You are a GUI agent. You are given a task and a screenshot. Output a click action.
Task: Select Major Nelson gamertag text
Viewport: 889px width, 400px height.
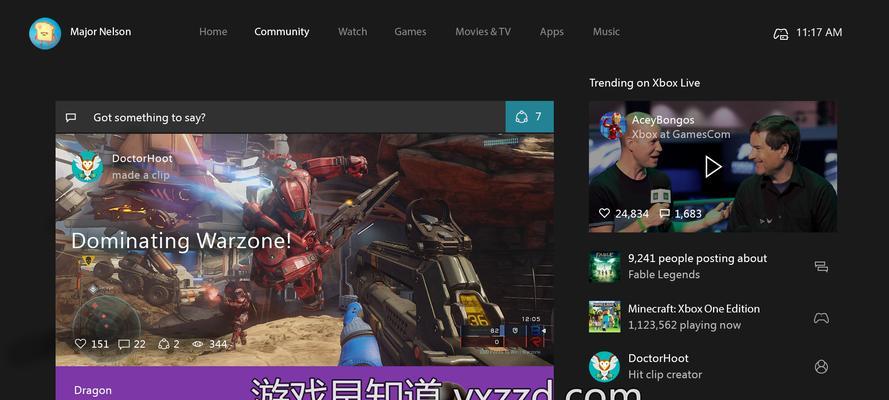[x=100, y=32]
